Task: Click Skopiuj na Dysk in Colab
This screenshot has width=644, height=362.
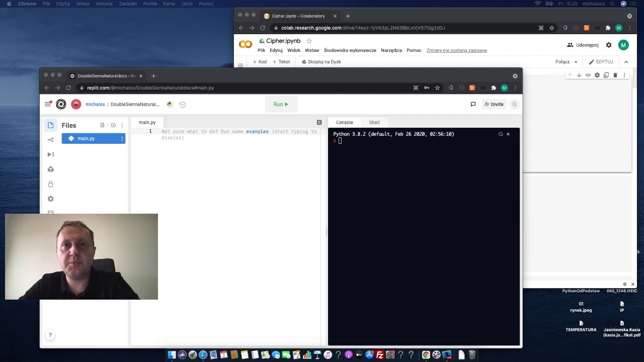Action: [x=321, y=62]
